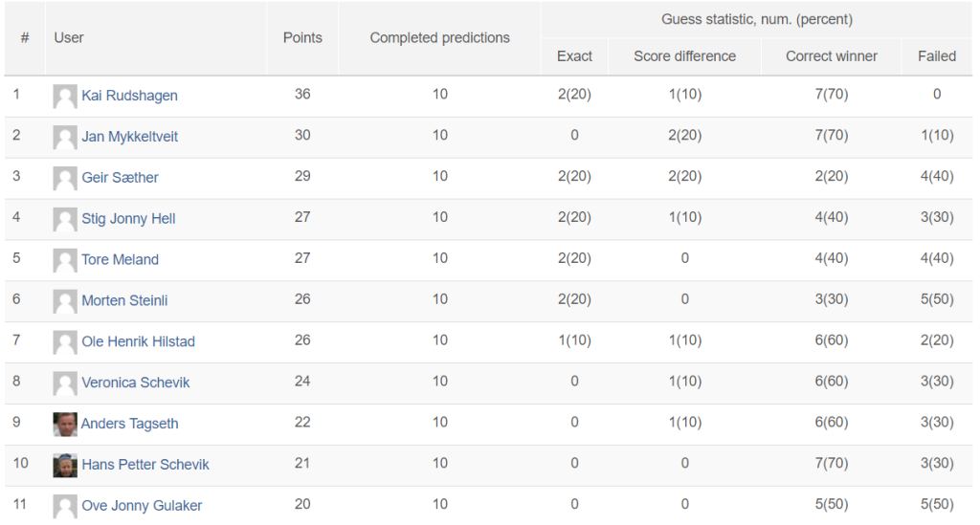
Task: Open Hans Petter Schevik's profile link
Action: 145,465
